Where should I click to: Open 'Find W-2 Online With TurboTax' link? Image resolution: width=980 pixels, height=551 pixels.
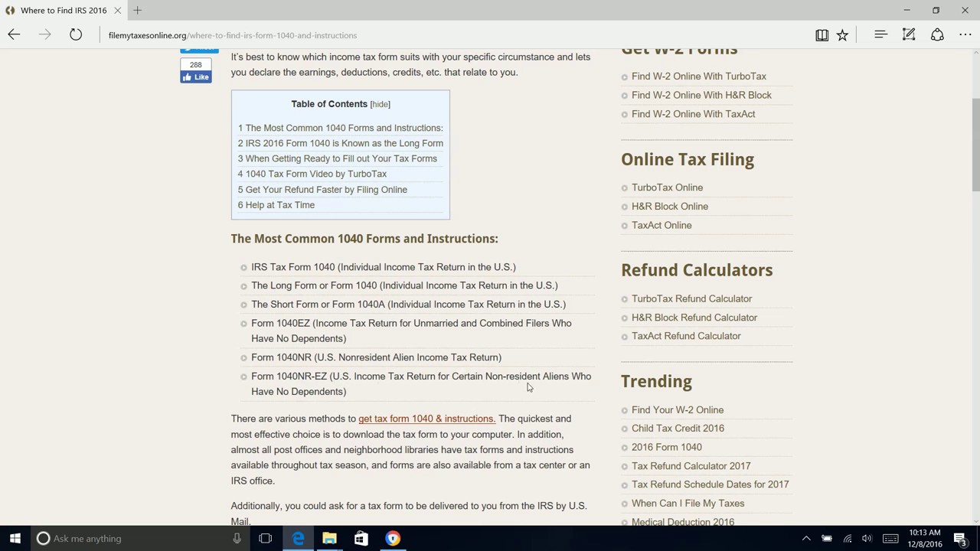(x=698, y=77)
